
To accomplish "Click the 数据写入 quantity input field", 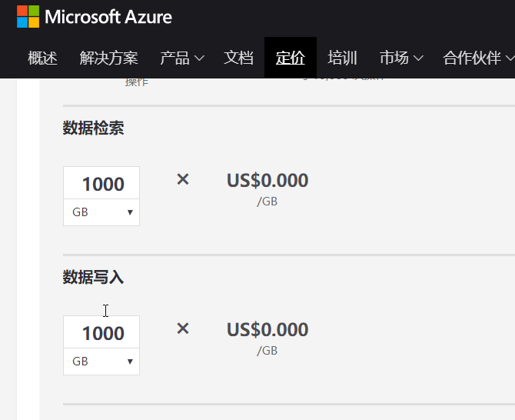I will pos(101,333).
